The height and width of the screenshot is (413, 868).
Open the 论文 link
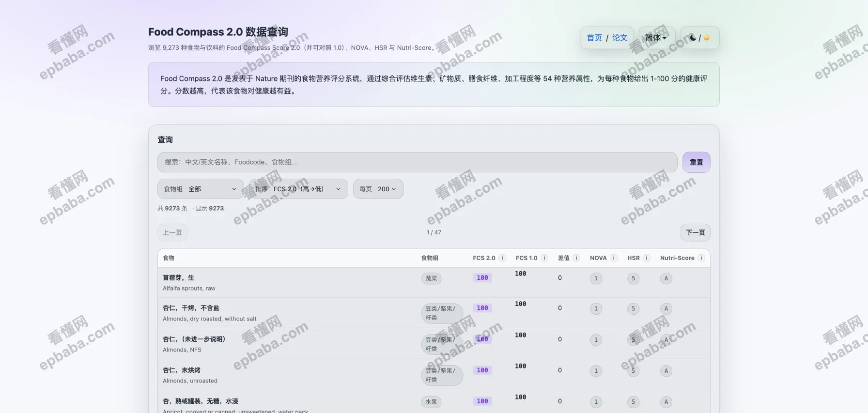(620, 38)
